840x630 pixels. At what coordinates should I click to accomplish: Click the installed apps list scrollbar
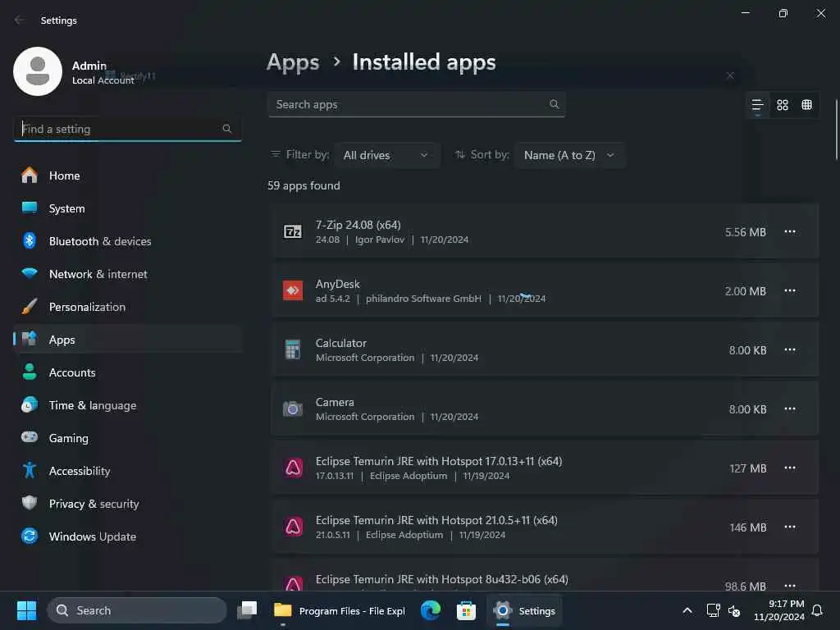(x=836, y=130)
